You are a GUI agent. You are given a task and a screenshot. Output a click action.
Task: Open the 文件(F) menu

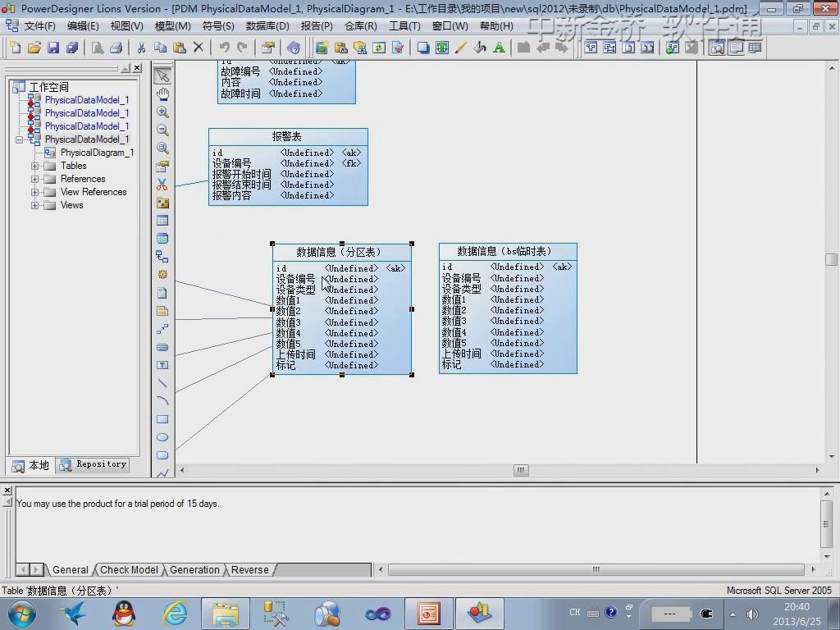point(39,26)
